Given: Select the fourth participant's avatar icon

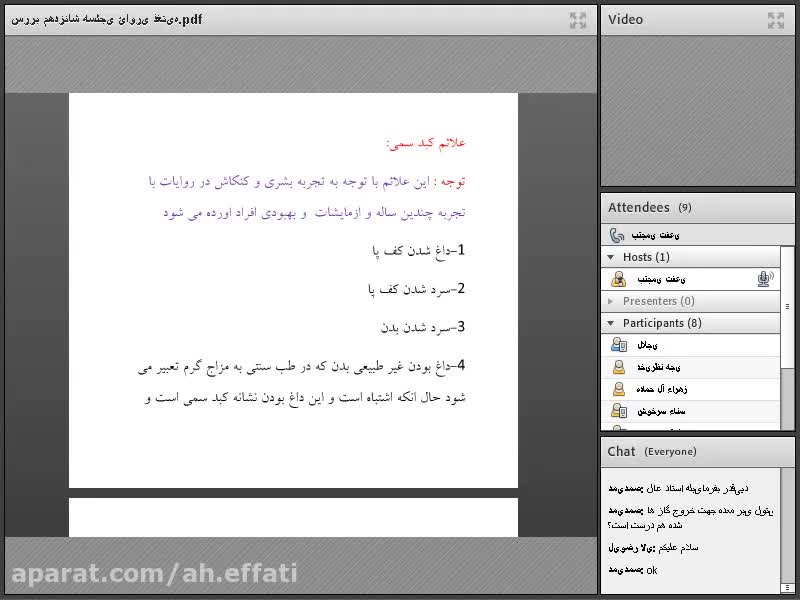Looking at the screenshot, I should (618, 411).
